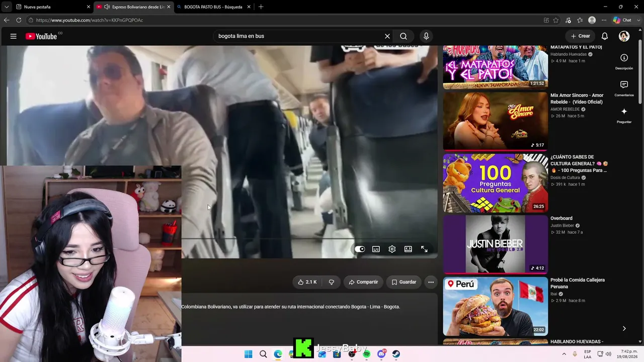Expand the side panel chevron arrow
This screenshot has height=362, width=644.
click(x=624, y=328)
